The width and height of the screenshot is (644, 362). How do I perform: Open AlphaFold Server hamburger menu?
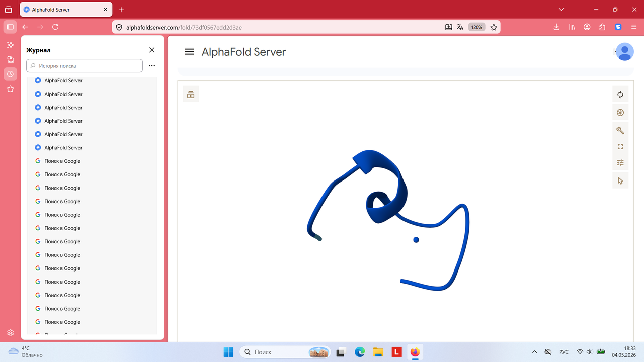189,52
